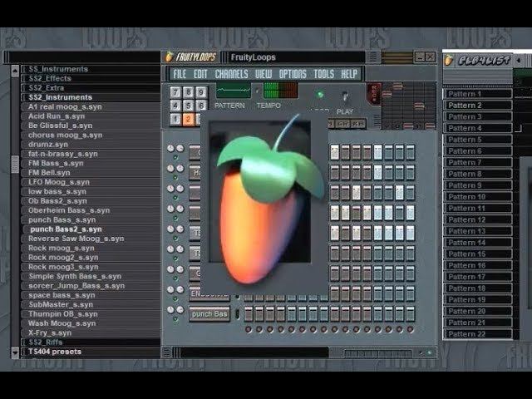Click the slider in the bottom bar

coord(377,353)
